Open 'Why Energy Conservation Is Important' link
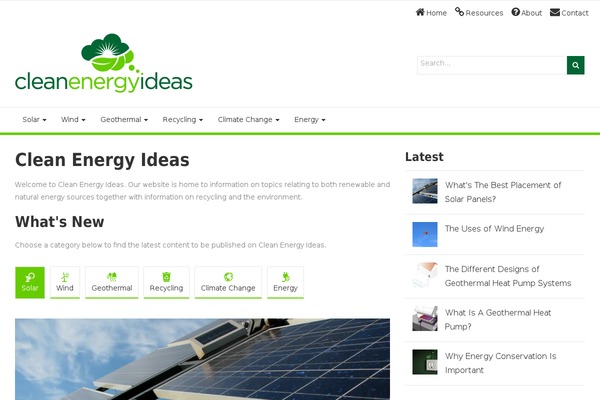This screenshot has width=600, height=400. point(500,363)
